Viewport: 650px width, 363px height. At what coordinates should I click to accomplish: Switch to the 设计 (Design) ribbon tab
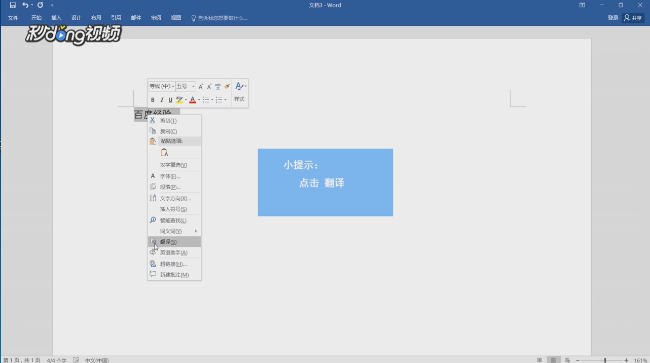coord(76,18)
